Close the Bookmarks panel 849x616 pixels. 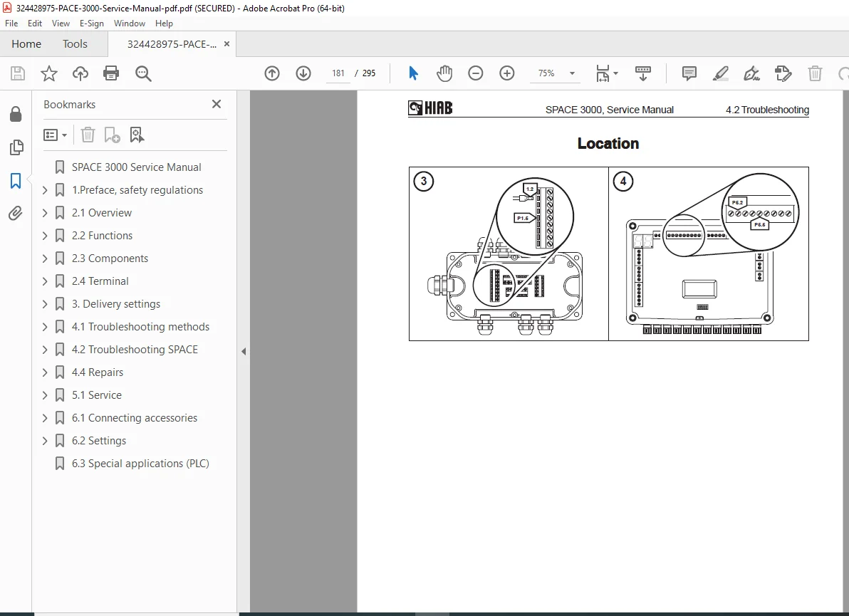(x=217, y=104)
